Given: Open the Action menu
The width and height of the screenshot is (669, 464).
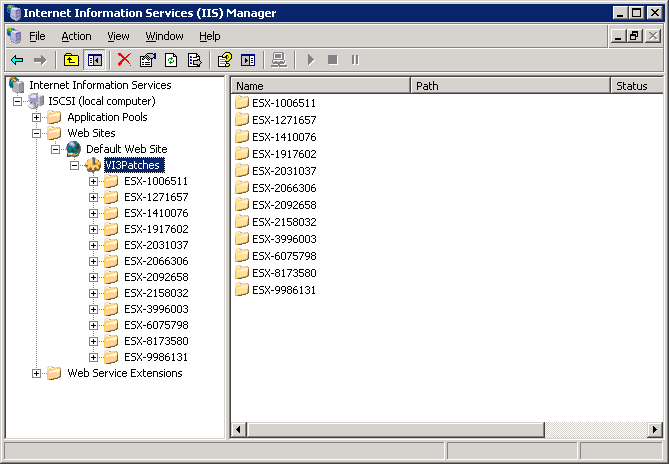Looking at the screenshot, I should [76, 36].
